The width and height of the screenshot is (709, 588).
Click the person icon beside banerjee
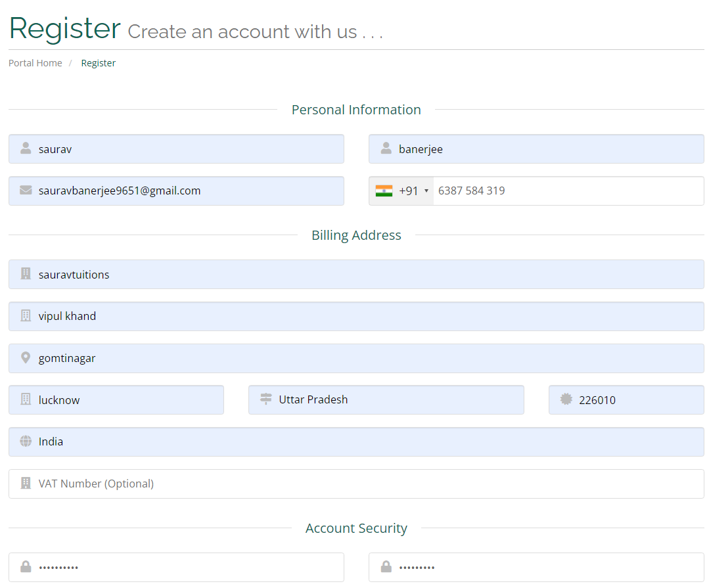pyautogui.click(x=385, y=148)
